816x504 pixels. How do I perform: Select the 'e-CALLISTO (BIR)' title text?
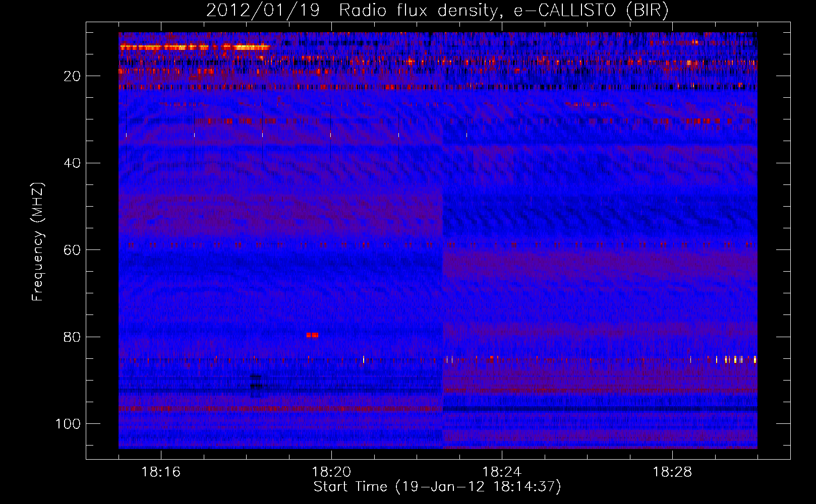click(x=591, y=11)
